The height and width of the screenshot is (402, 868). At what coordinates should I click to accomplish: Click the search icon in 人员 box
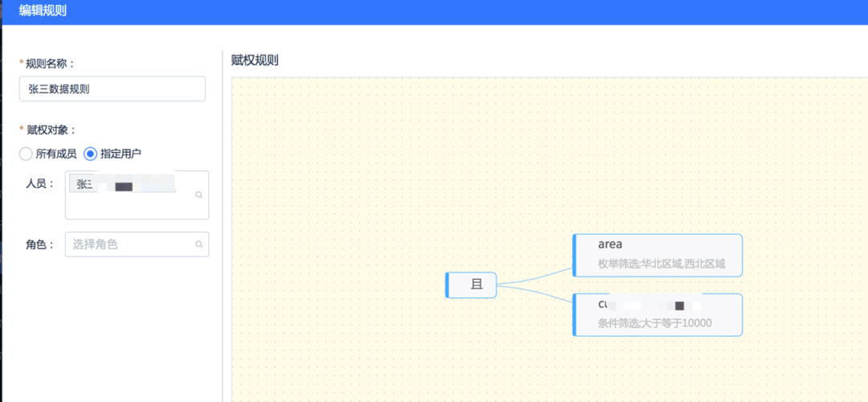(199, 195)
